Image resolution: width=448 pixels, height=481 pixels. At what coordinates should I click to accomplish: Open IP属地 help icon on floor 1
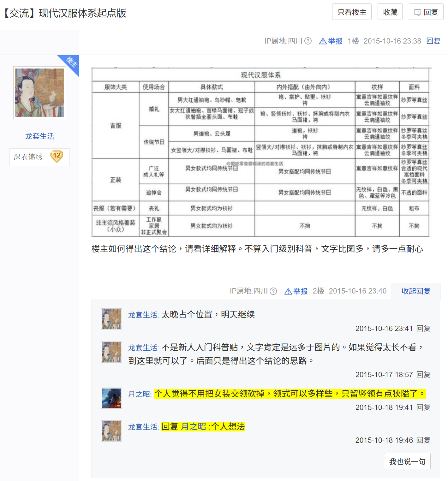(308, 41)
